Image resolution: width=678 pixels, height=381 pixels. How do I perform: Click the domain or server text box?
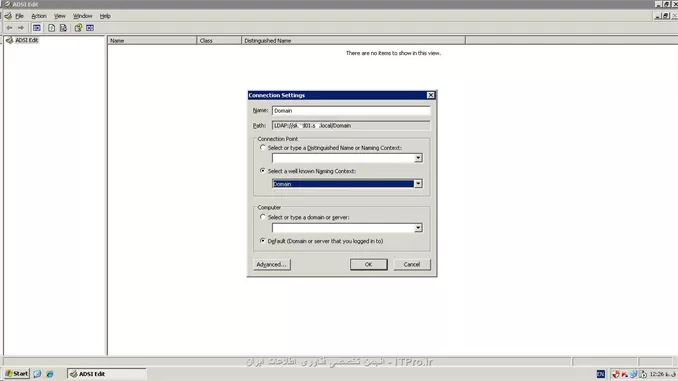click(343, 228)
